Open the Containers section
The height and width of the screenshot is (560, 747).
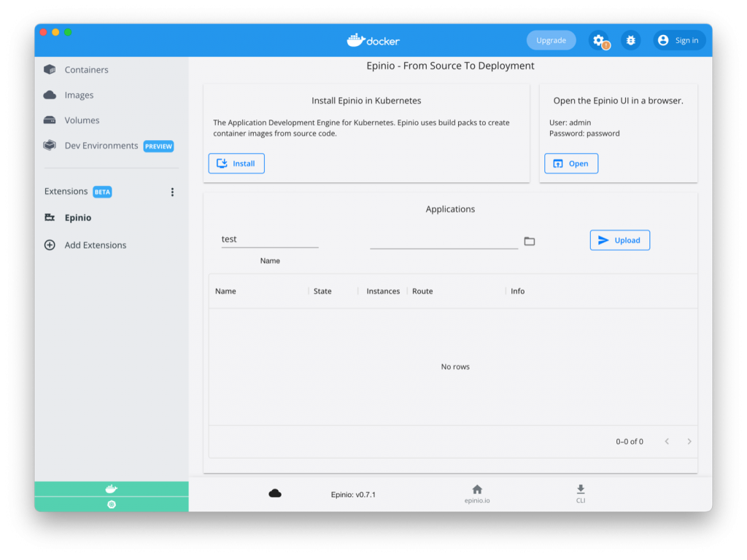pyautogui.click(x=86, y=70)
